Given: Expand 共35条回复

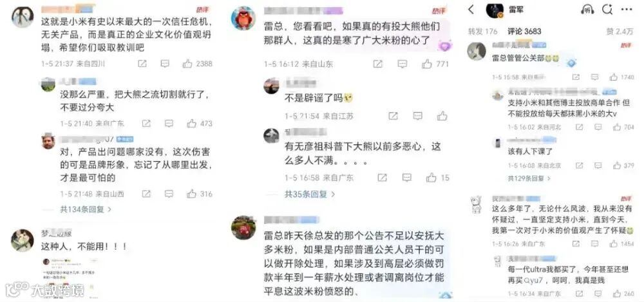Looking at the screenshot, I should [x=310, y=194].
